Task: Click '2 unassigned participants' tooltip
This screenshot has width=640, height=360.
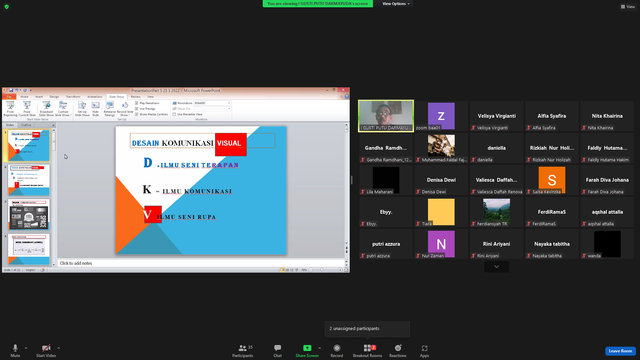Action: click(367, 329)
